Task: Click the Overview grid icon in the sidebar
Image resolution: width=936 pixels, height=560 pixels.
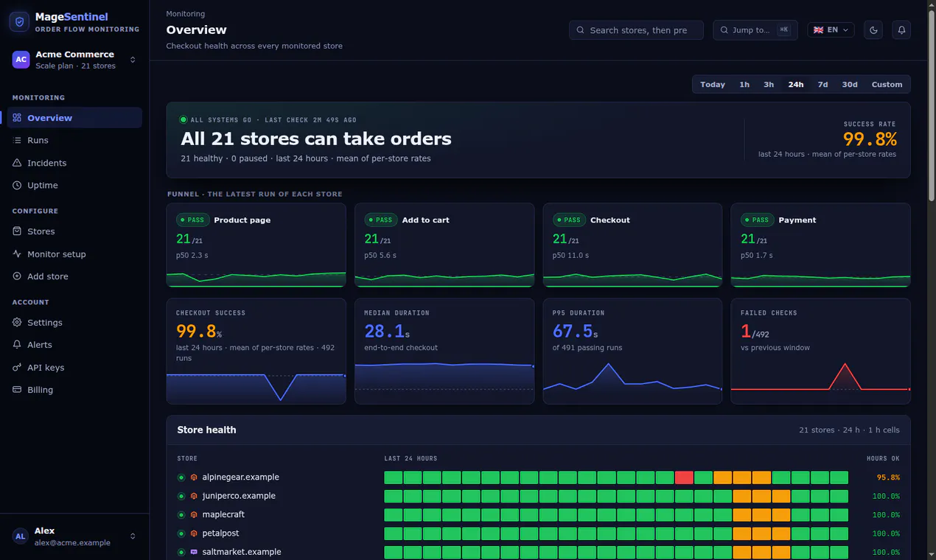Action: [x=17, y=118]
